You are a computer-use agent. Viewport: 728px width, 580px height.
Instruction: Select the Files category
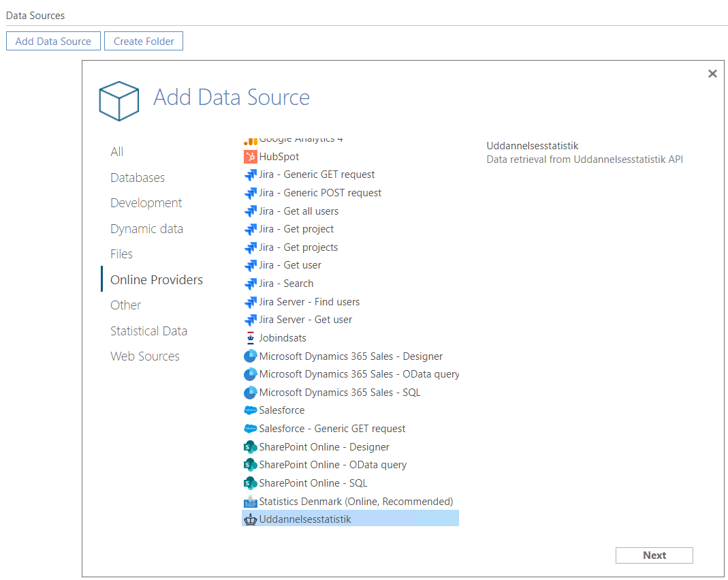pyautogui.click(x=122, y=254)
